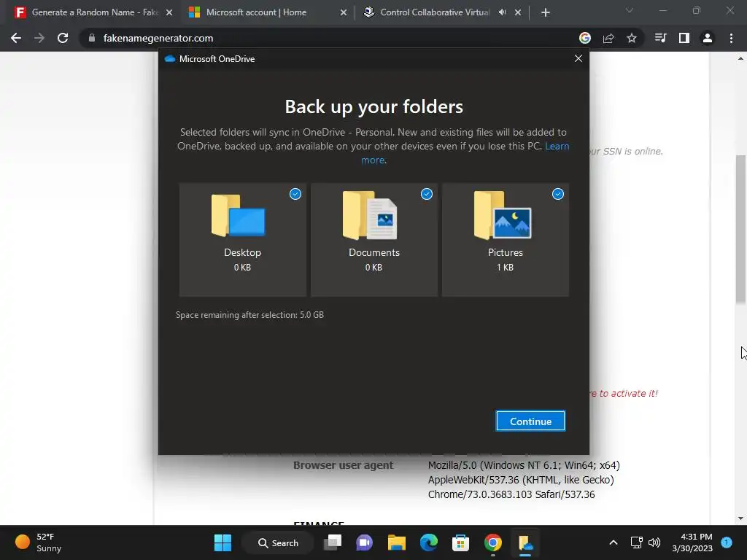Open the network status tray icon
The image size is (747, 560).
click(636, 542)
